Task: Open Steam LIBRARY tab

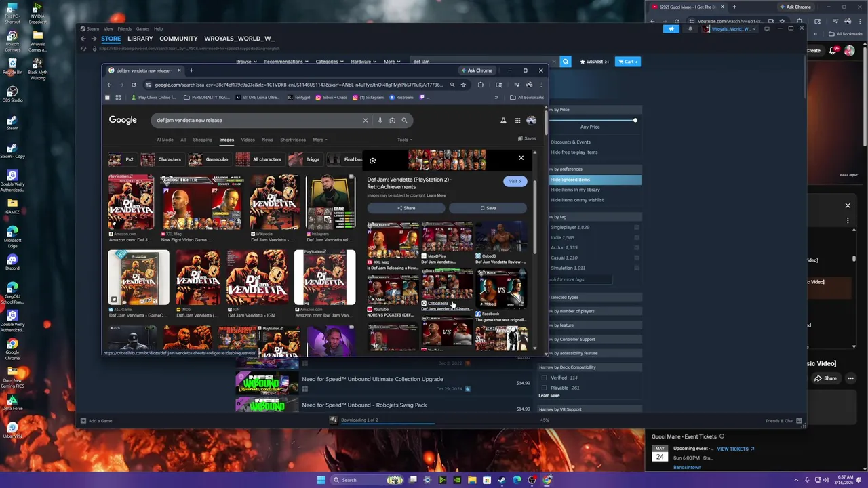Action: coord(140,39)
